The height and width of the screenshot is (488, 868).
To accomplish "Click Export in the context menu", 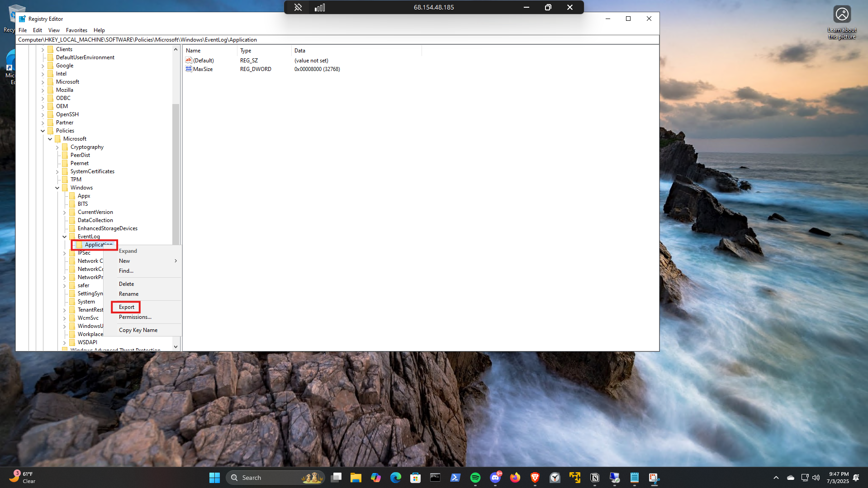I will (x=126, y=307).
